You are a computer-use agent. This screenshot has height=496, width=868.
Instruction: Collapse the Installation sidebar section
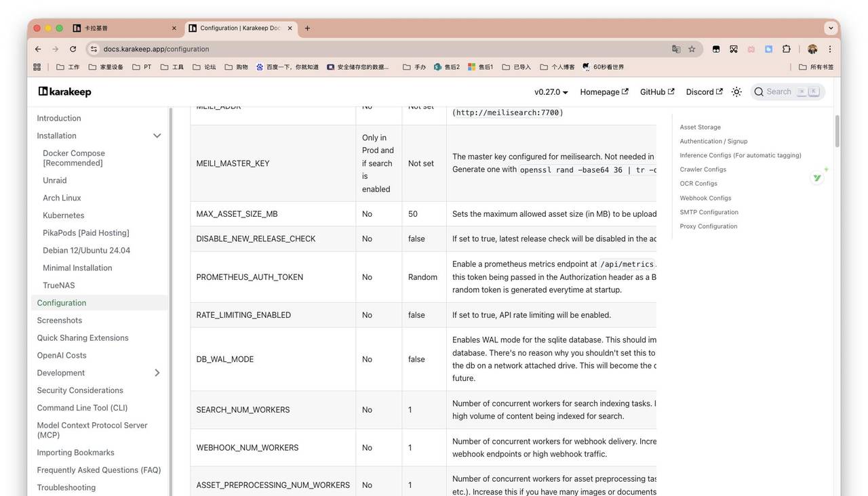[x=157, y=136]
